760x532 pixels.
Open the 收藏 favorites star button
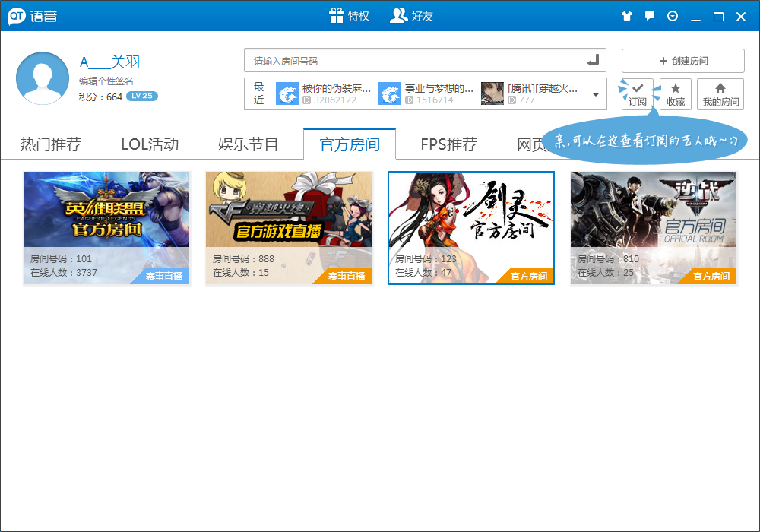pos(675,94)
